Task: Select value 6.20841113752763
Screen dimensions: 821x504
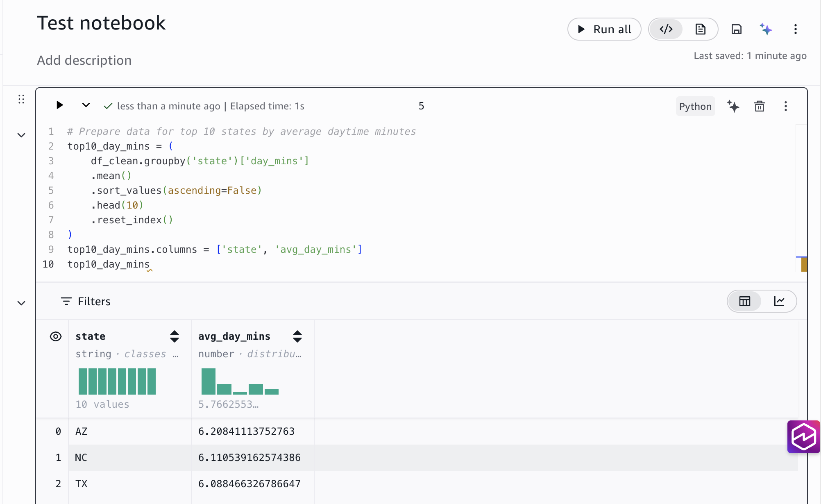Action: 247,431
